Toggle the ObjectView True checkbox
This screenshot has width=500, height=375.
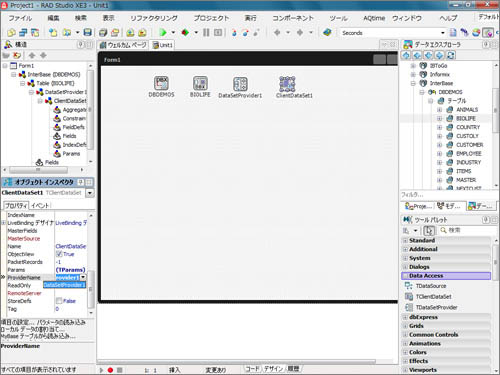[x=59, y=254]
